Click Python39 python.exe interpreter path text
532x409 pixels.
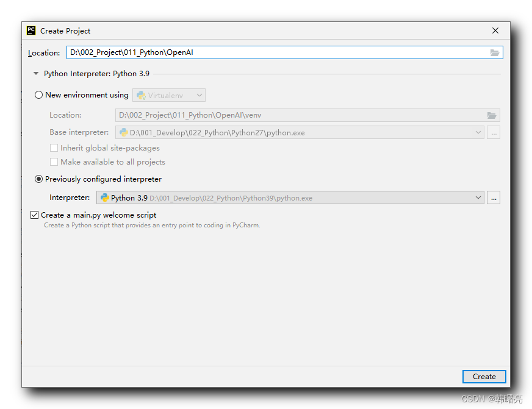(x=231, y=198)
